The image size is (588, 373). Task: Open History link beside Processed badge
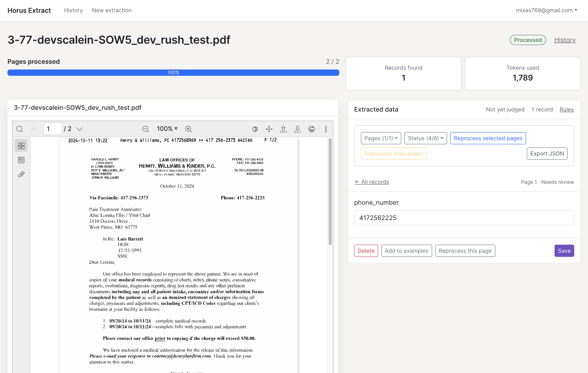point(565,40)
